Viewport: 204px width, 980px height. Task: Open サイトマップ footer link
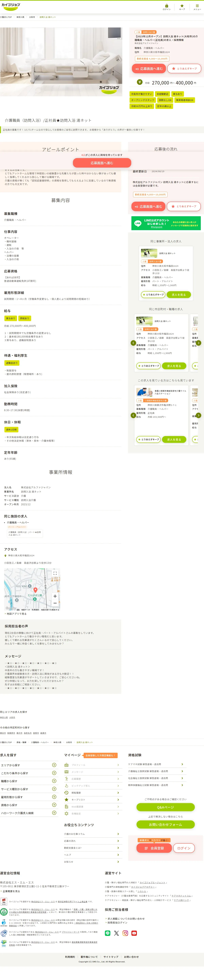pyautogui.click(x=111, y=956)
